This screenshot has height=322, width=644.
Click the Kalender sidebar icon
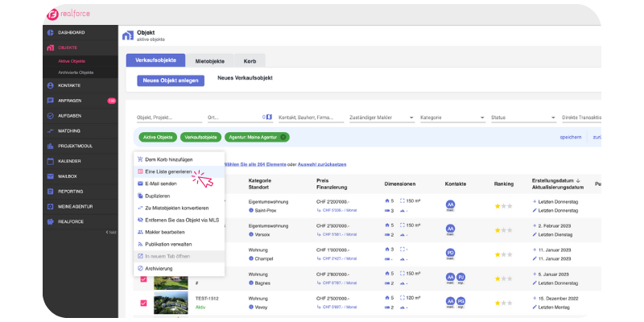coord(51,160)
